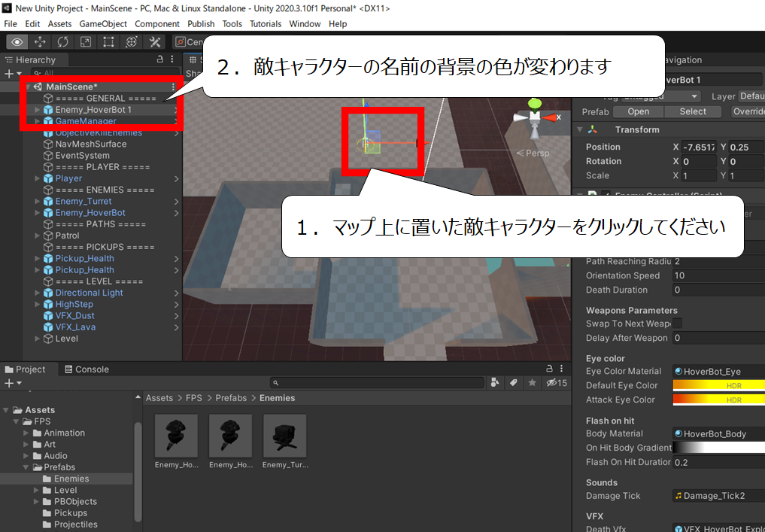The width and height of the screenshot is (765, 532).
Task: Toggle the Swap To Next Weapon checkbox
Action: click(678, 324)
